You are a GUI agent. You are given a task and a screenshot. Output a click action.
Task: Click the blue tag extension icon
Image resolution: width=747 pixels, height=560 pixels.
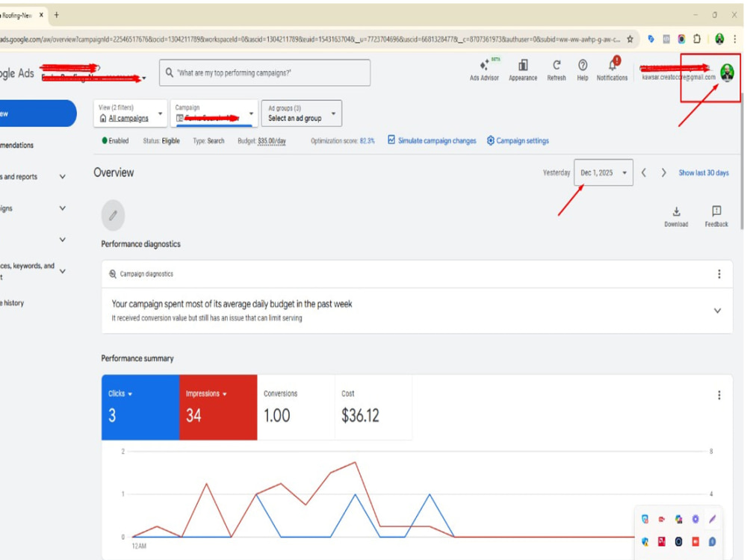651,39
